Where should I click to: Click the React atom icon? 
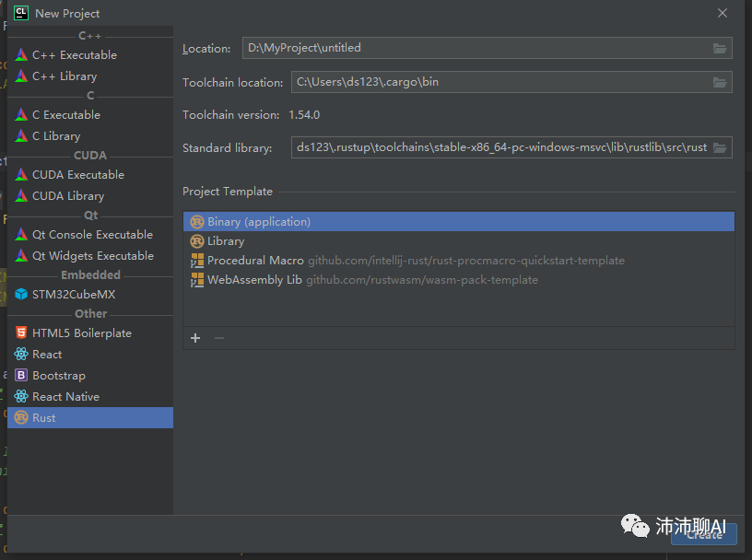[21, 354]
